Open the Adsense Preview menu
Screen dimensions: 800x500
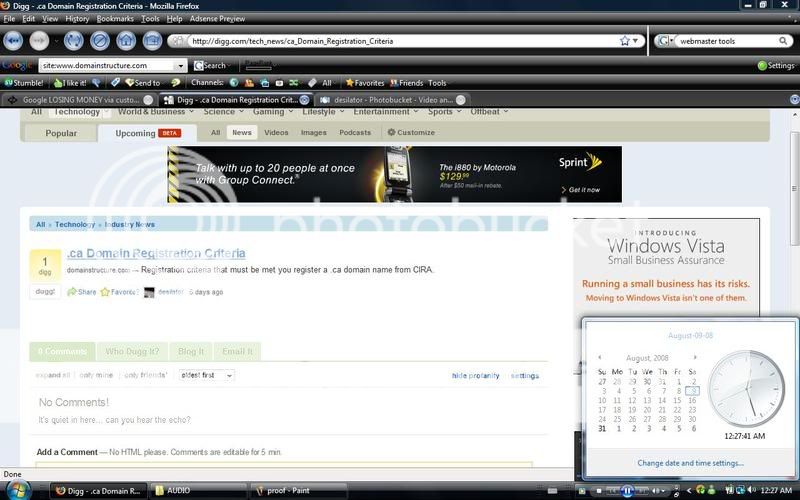tap(217, 19)
